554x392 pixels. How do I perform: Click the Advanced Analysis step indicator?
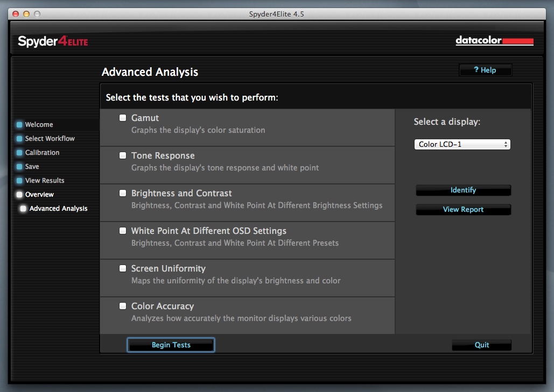[23, 209]
